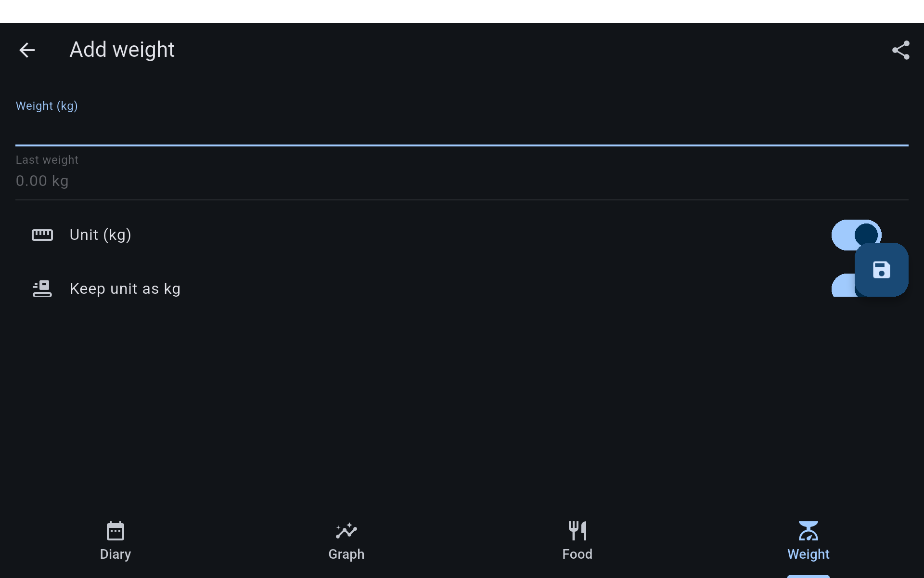Click the Keep unit as kg label
Viewport: 924px width, 578px height.
tap(125, 289)
